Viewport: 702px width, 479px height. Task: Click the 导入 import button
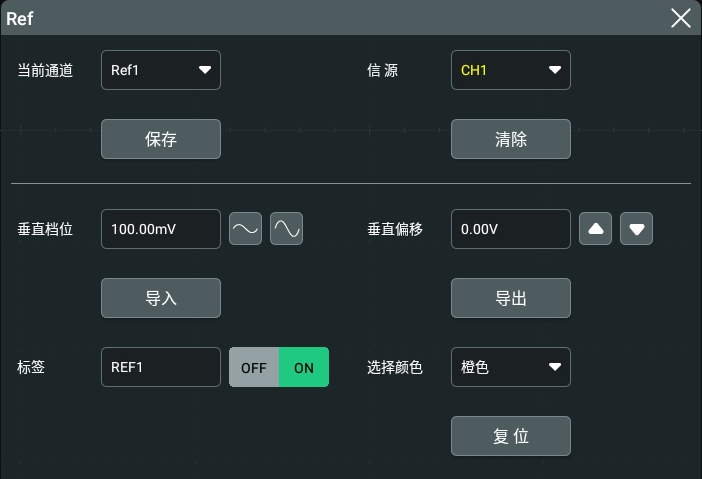coord(161,298)
